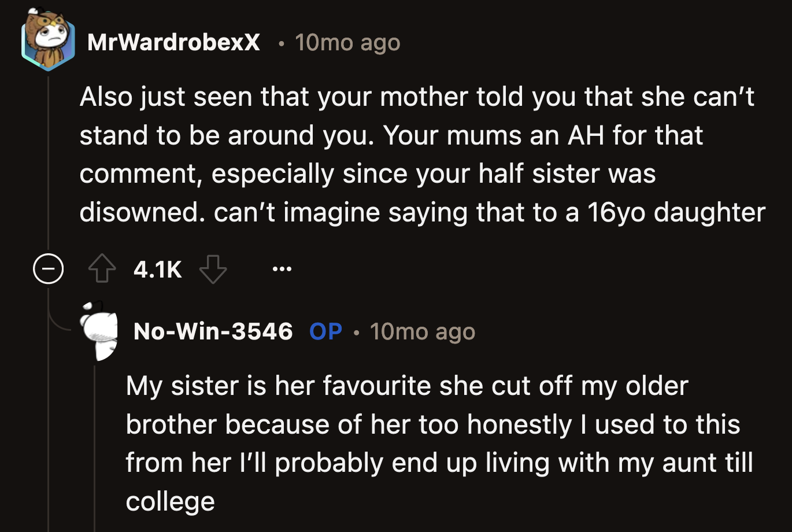Click the blue OP badge
Image resolution: width=792 pixels, height=532 pixels.
click(325, 331)
